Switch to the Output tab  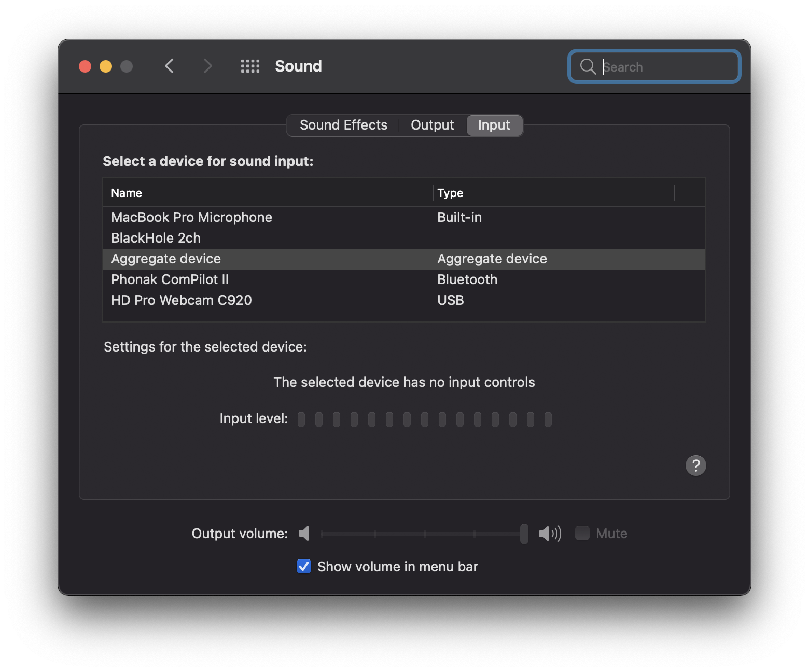[432, 125]
